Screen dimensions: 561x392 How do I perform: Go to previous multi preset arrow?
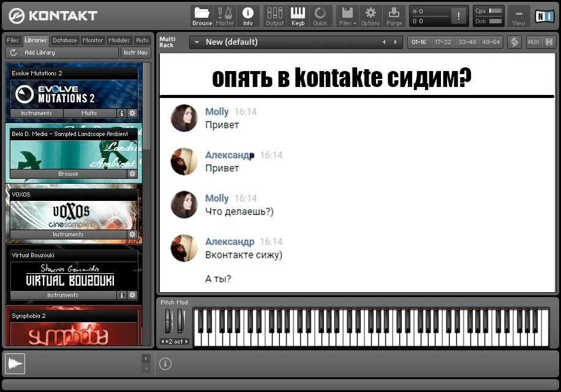pos(384,42)
